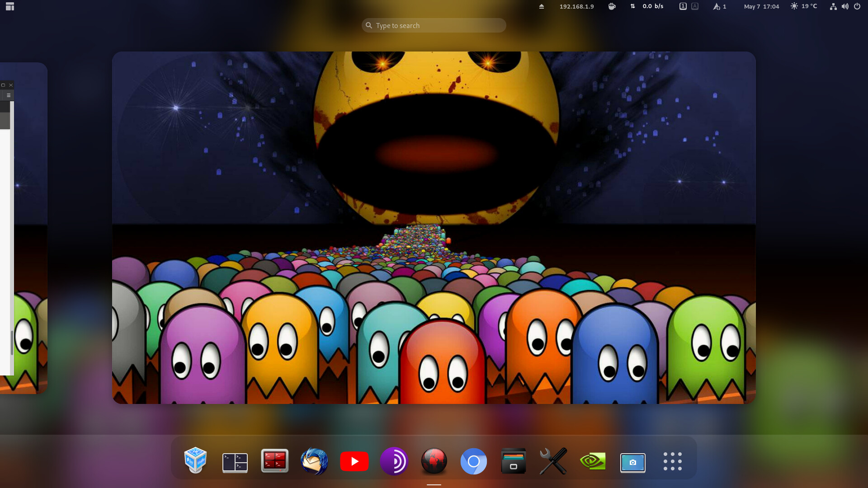Image resolution: width=868 pixels, height=488 pixels.
Task: Click the workspace layout icon in top-left
Action: pyautogui.click(x=10, y=6)
